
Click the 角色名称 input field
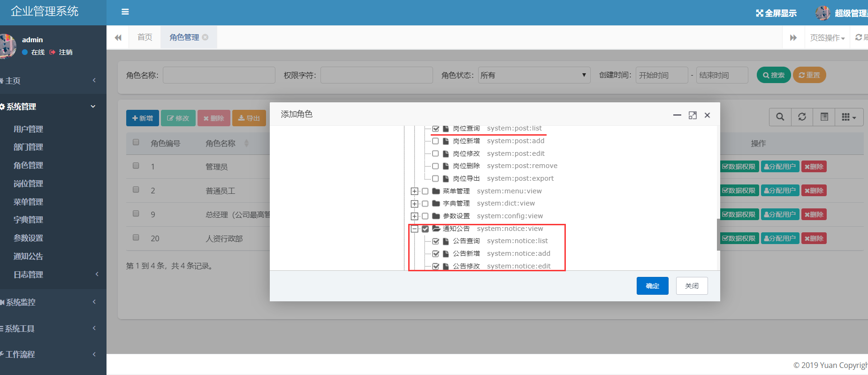219,75
